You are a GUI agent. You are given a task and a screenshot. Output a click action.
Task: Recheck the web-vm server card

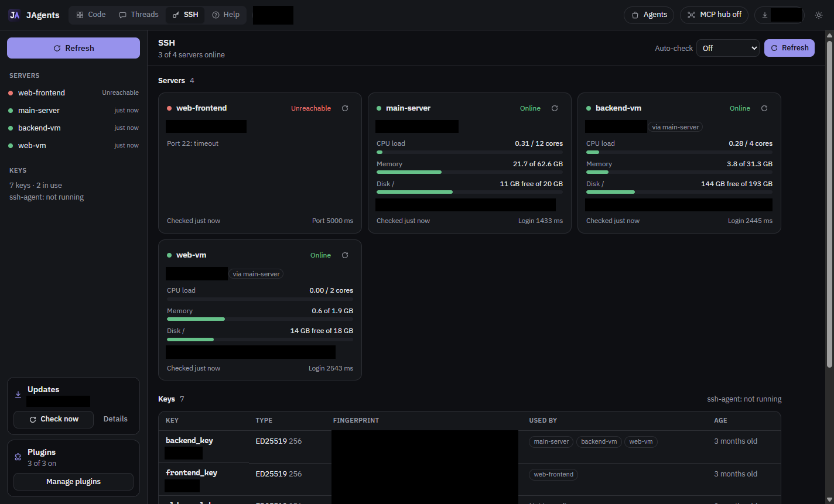tap(345, 255)
